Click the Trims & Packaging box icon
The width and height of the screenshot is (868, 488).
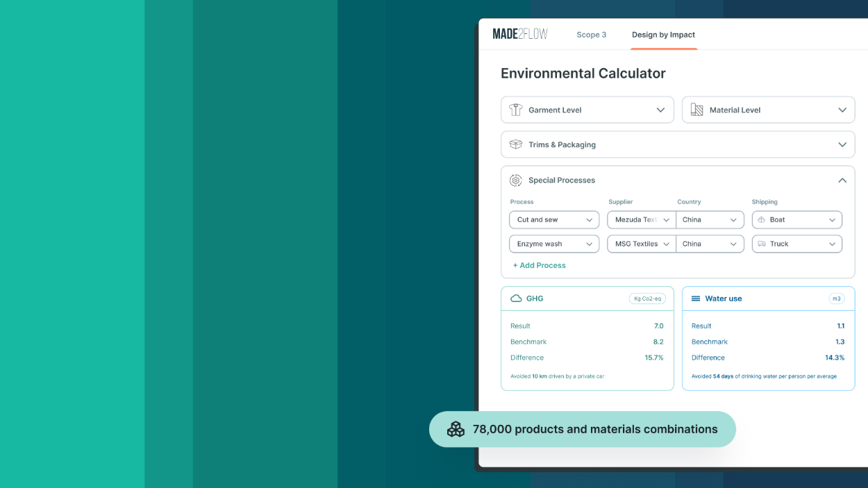[515, 144]
